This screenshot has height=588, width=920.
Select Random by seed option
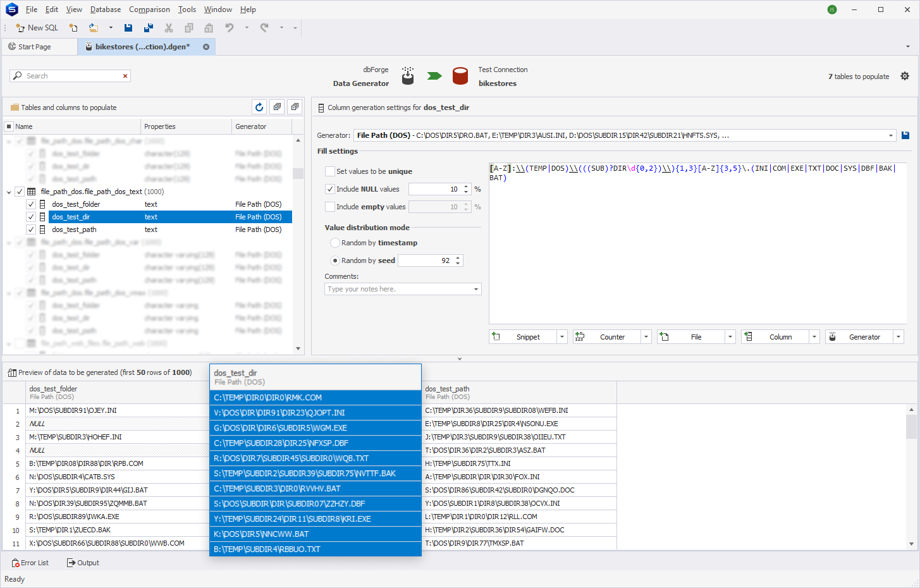335,260
